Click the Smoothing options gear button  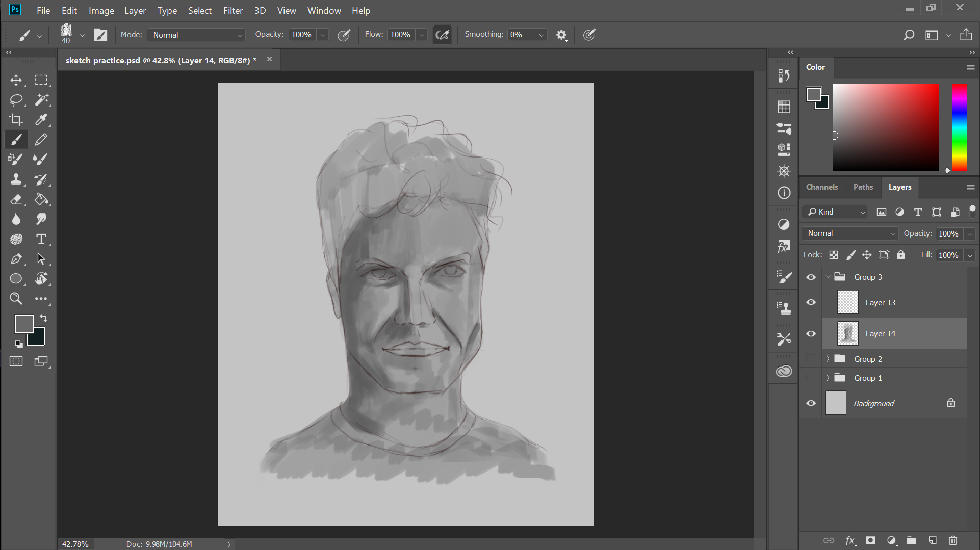pos(561,35)
